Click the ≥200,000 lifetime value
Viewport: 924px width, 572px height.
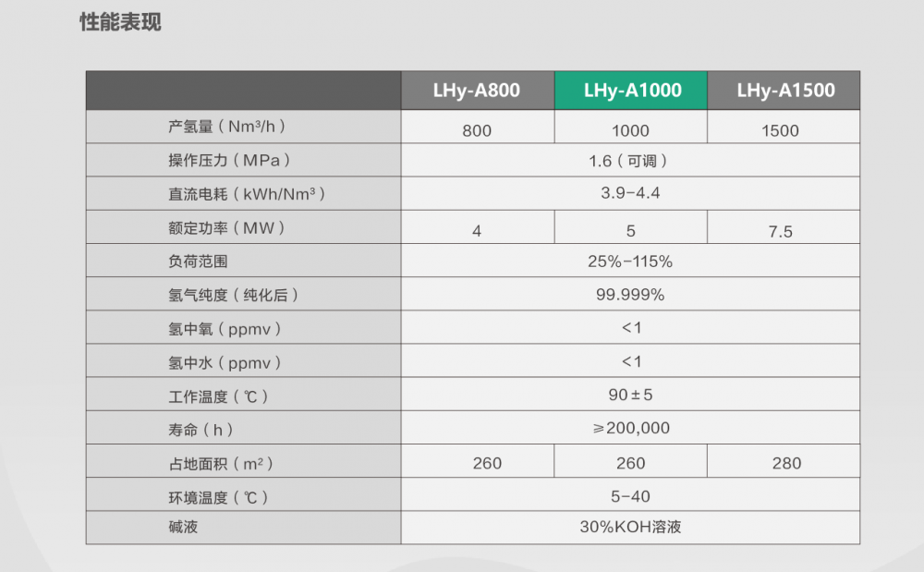(x=631, y=428)
